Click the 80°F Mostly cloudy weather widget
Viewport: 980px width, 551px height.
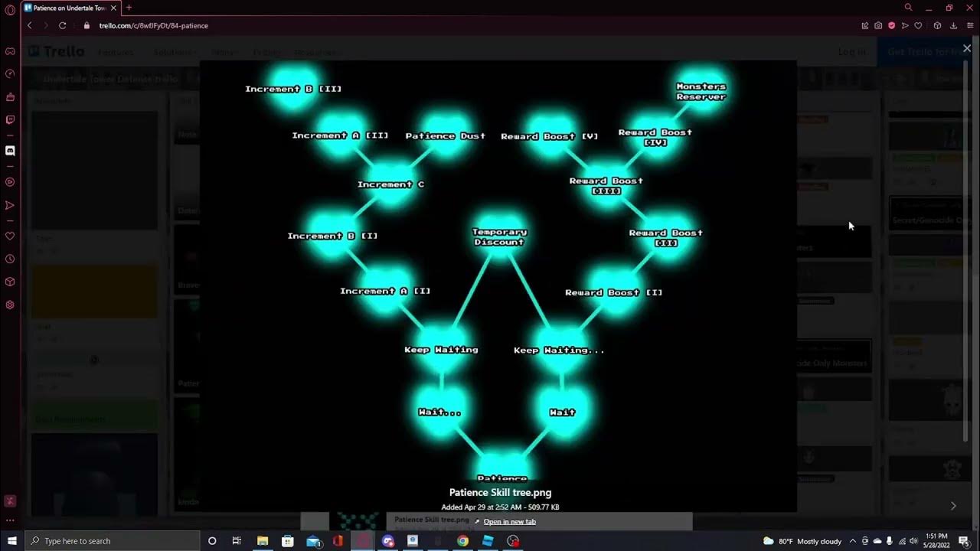[802, 541]
